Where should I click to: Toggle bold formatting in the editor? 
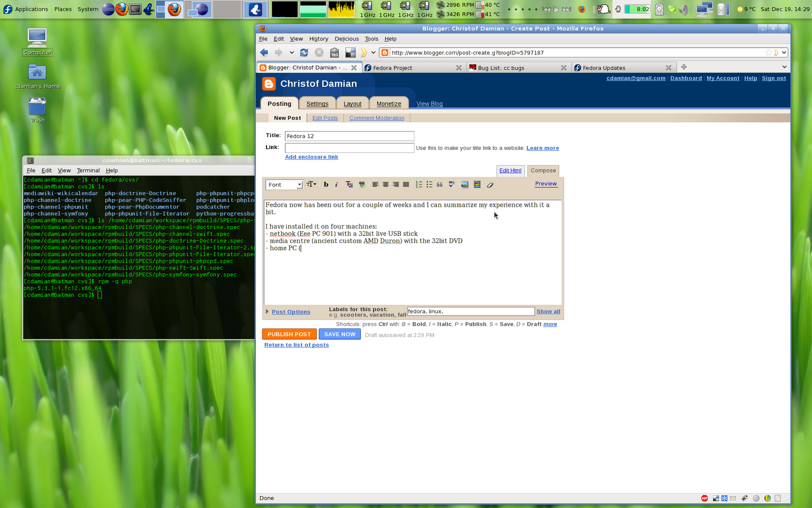[x=326, y=185]
